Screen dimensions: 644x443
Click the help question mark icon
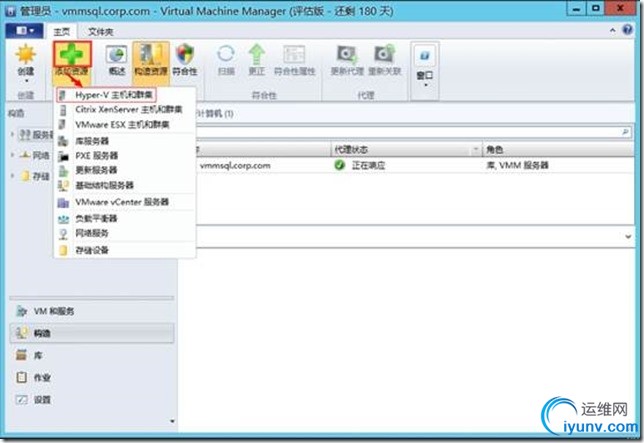pos(628,30)
